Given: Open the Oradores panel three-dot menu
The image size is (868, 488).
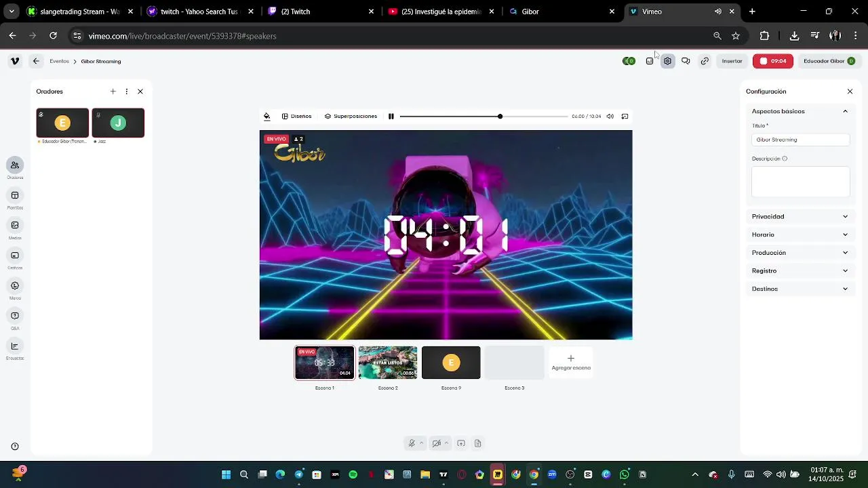Looking at the screenshot, I should pos(126,91).
